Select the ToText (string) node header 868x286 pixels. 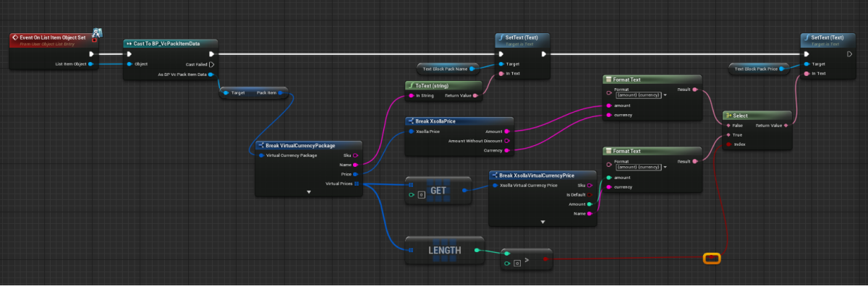click(x=441, y=85)
